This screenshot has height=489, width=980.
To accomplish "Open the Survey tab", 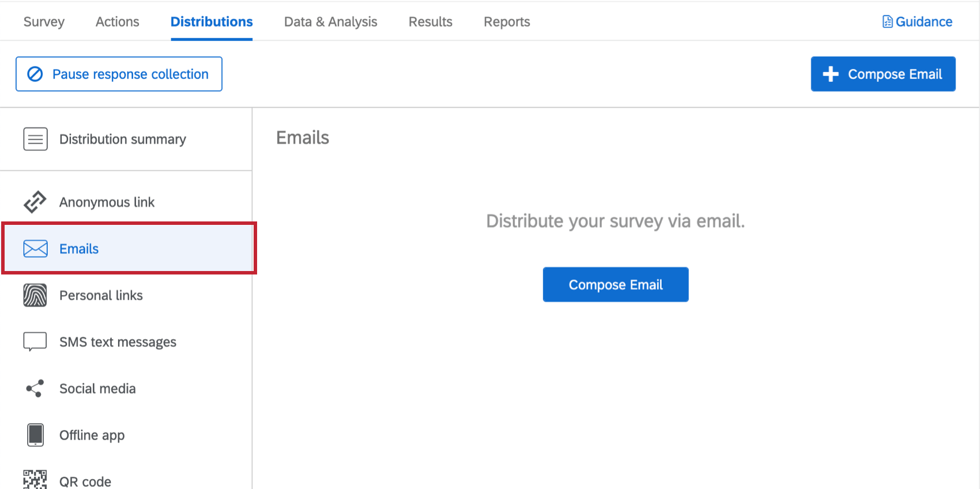I will pos(44,22).
